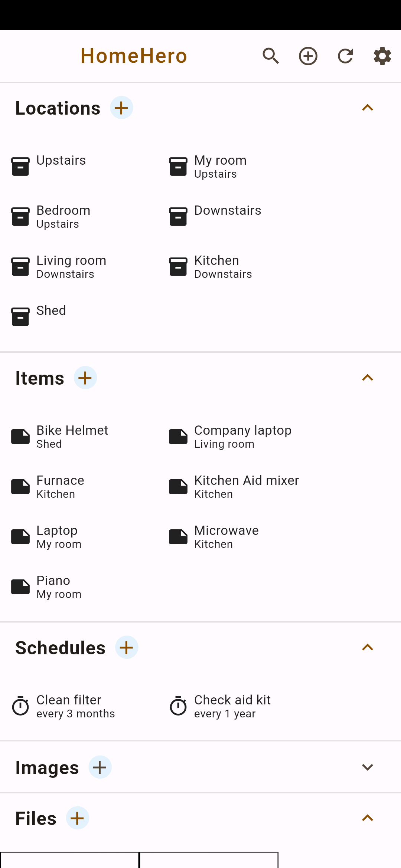
Task: Refresh data using the reload icon
Action: tap(345, 56)
